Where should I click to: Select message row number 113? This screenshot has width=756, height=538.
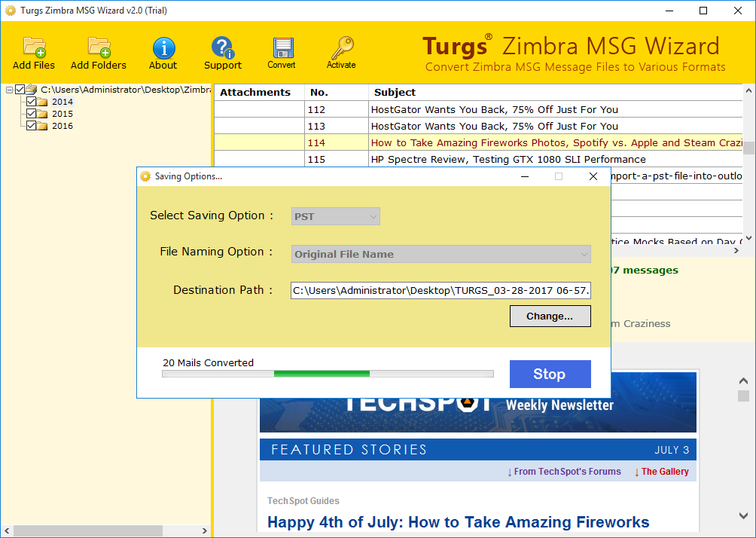(478, 126)
